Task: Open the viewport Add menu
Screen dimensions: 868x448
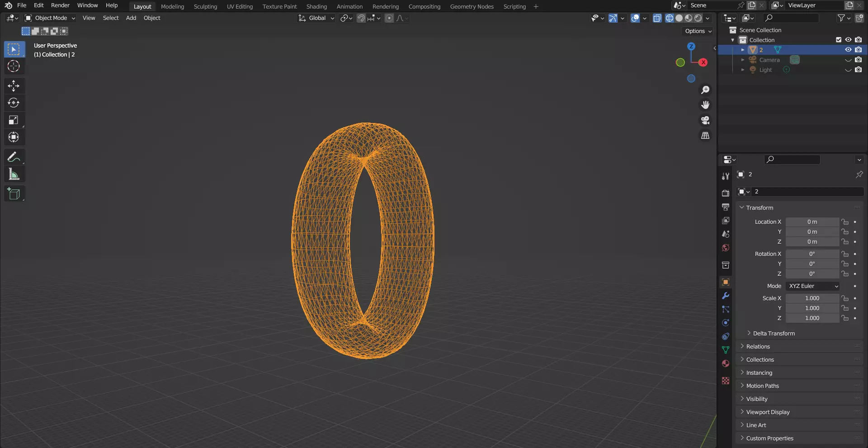Action: (x=131, y=18)
